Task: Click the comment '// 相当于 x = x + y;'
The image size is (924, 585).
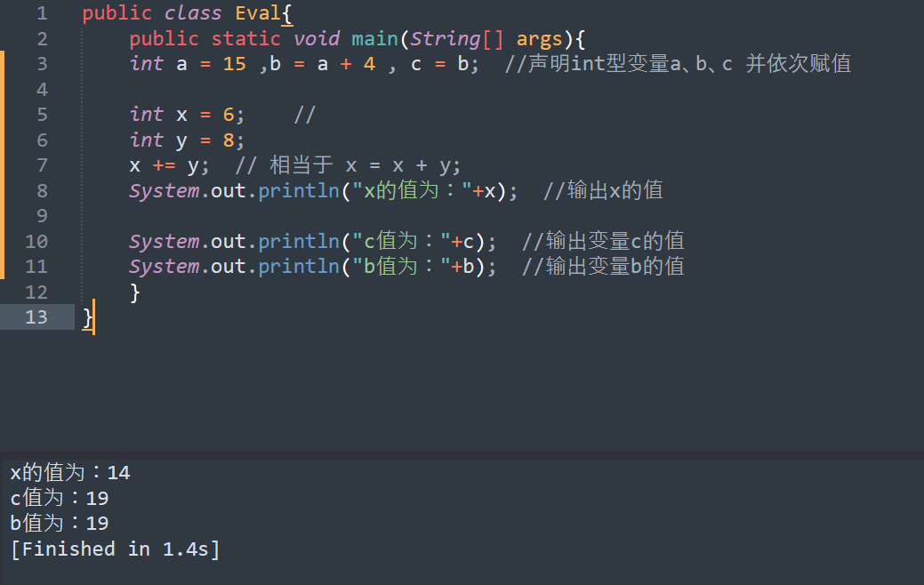Action: pos(347,165)
